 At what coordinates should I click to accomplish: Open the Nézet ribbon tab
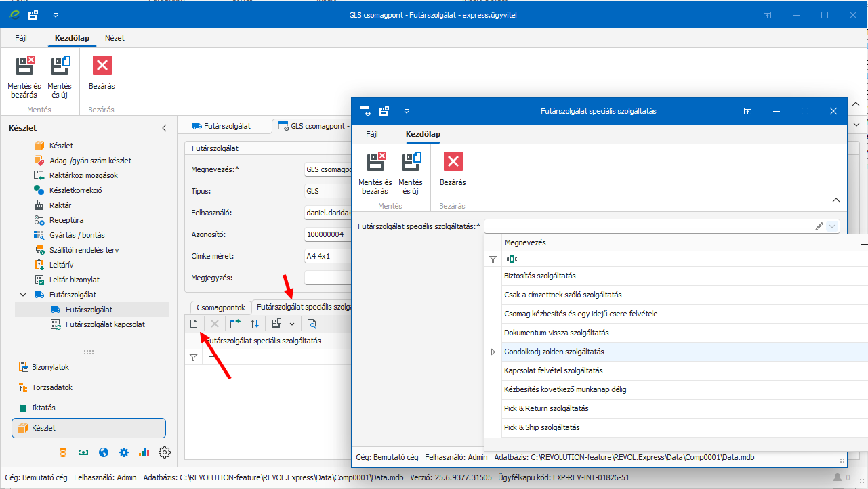[115, 38]
